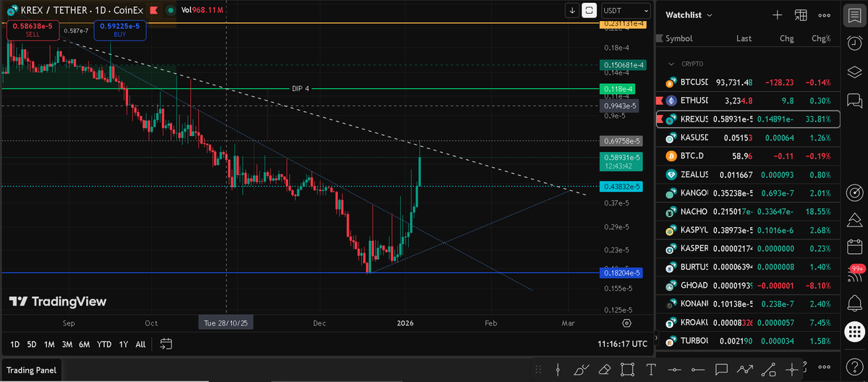Open the target icon in right sidebar
The width and height of the screenshot is (868, 382).
854,193
